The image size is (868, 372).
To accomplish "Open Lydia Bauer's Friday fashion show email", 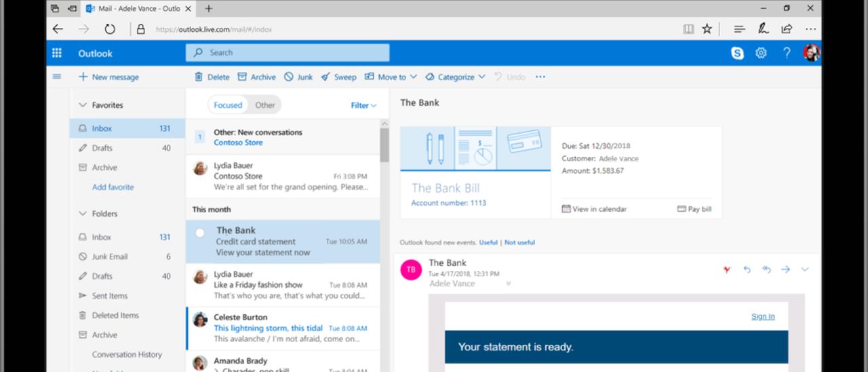I will pyautogui.click(x=283, y=285).
